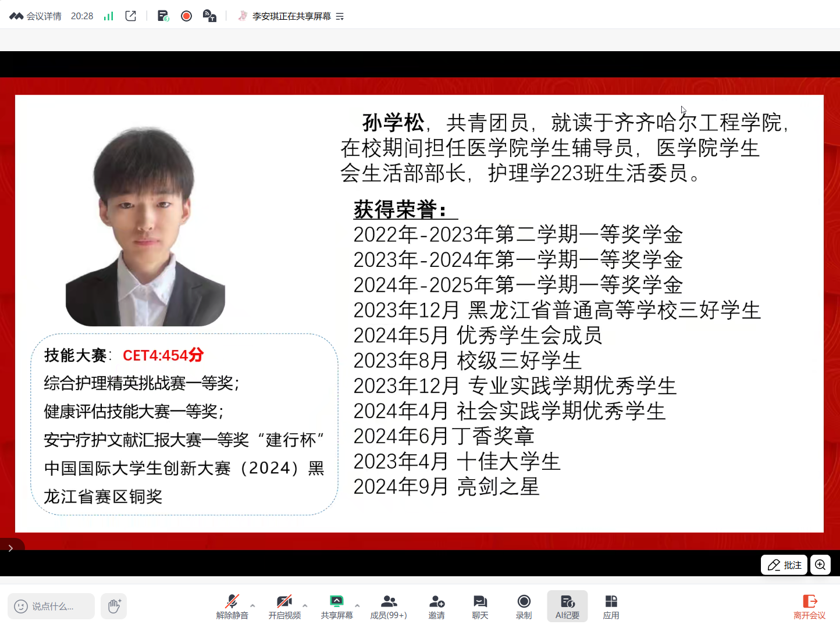Open the 聊天 chat panel
The image size is (840, 628).
point(480,606)
